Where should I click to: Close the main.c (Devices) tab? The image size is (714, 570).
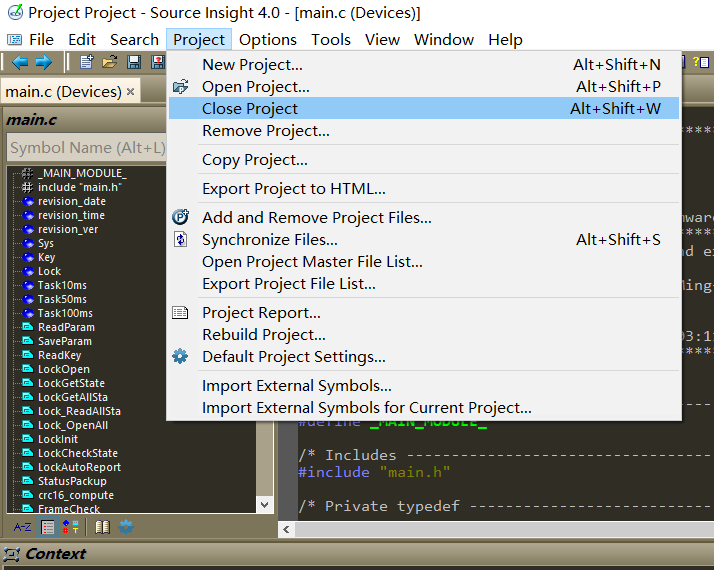(x=131, y=92)
